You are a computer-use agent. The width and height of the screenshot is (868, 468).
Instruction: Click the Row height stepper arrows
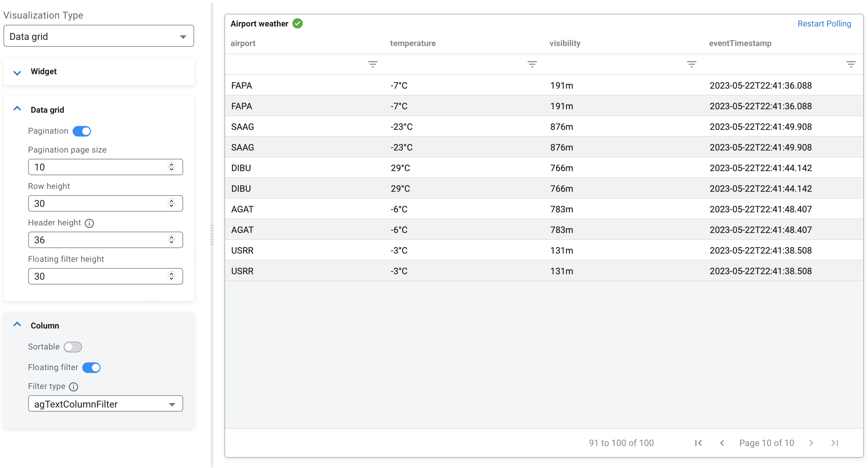pyautogui.click(x=171, y=203)
